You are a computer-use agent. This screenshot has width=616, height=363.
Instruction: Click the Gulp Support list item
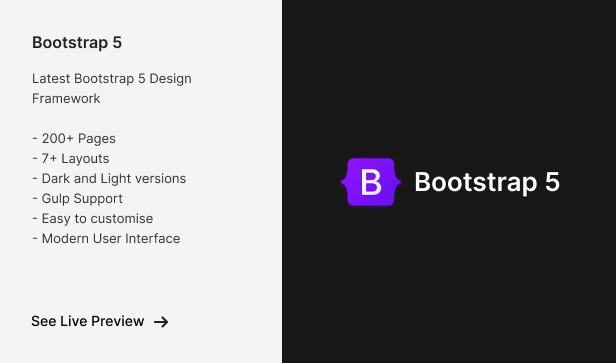click(77, 198)
